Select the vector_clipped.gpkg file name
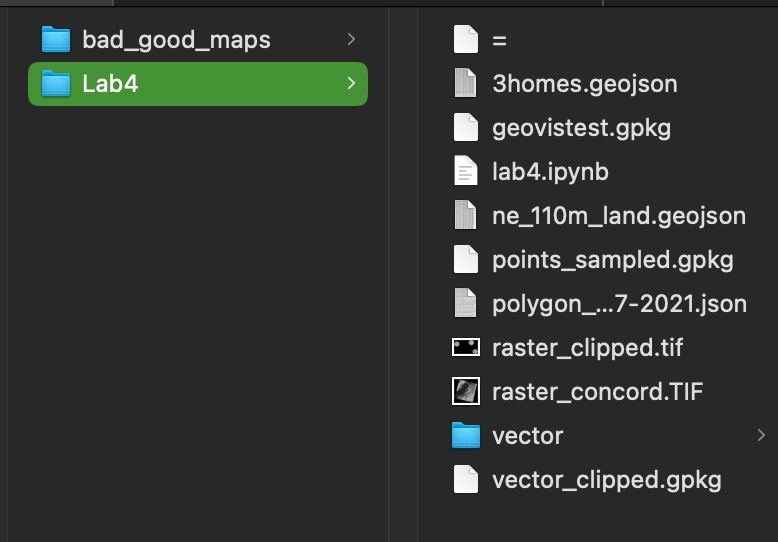This screenshot has height=542, width=778. click(606, 480)
